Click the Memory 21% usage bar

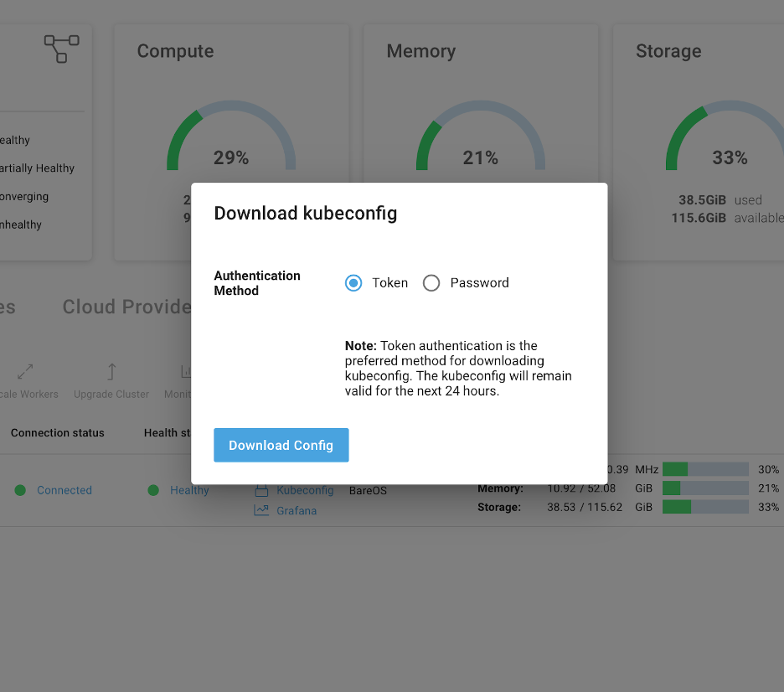click(x=704, y=488)
